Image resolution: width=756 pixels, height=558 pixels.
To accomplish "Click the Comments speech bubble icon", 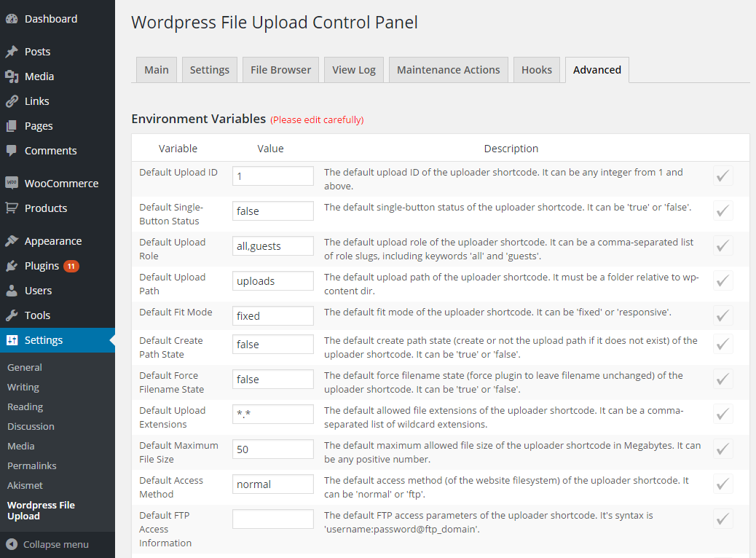I will [12, 151].
